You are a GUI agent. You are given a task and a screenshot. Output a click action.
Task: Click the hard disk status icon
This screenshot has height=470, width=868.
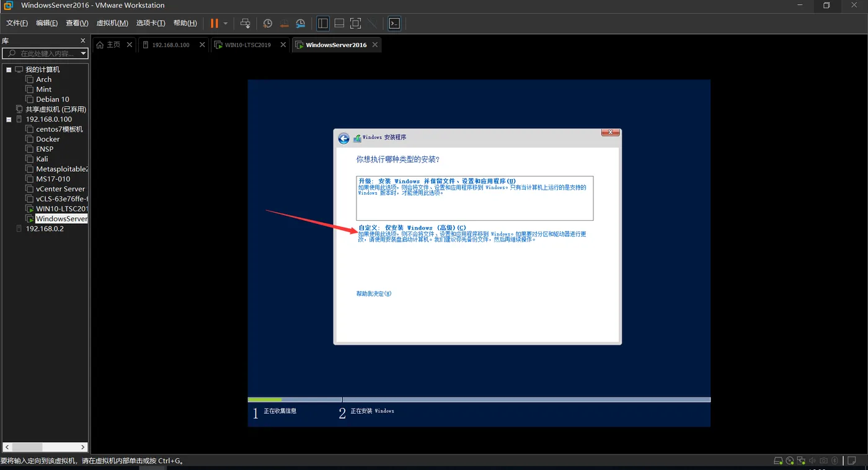pyautogui.click(x=778, y=461)
